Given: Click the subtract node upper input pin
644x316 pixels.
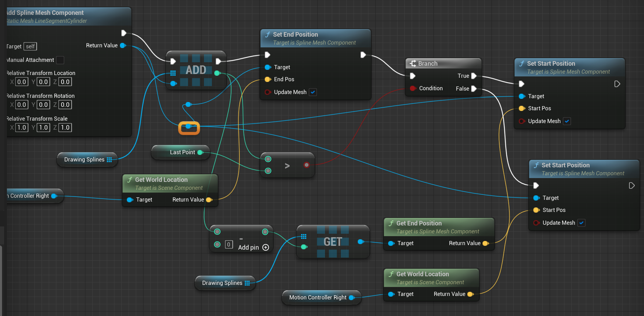Looking at the screenshot, I should pos(217,232).
